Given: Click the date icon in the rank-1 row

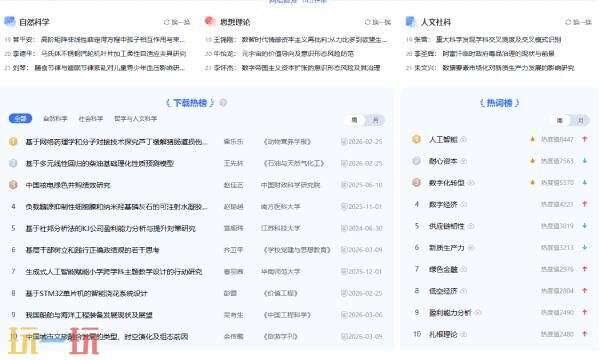Looking at the screenshot, I should (344, 142).
